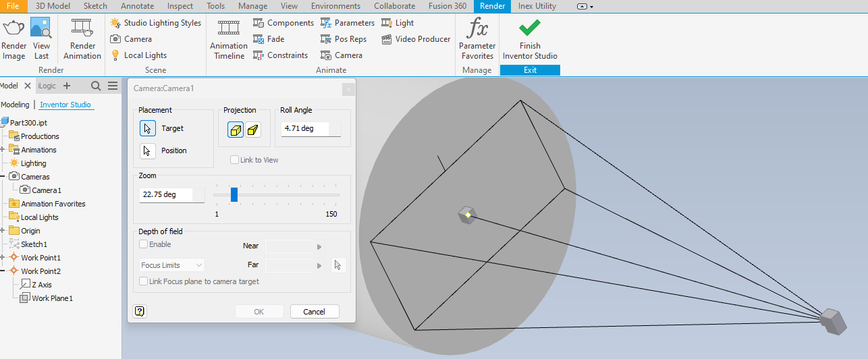Switch to Environments ribbon tab
The height and width of the screenshot is (359, 868).
[335, 6]
